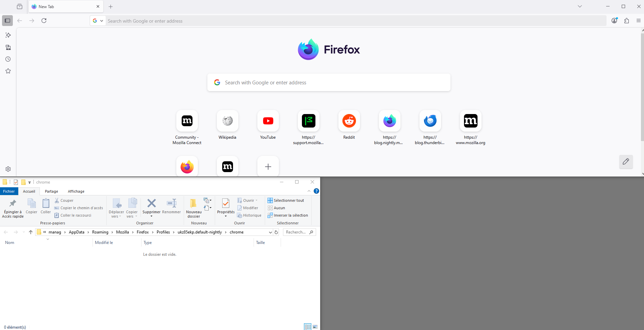Open the Déplacer vers dropdown

click(x=116, y=208)
